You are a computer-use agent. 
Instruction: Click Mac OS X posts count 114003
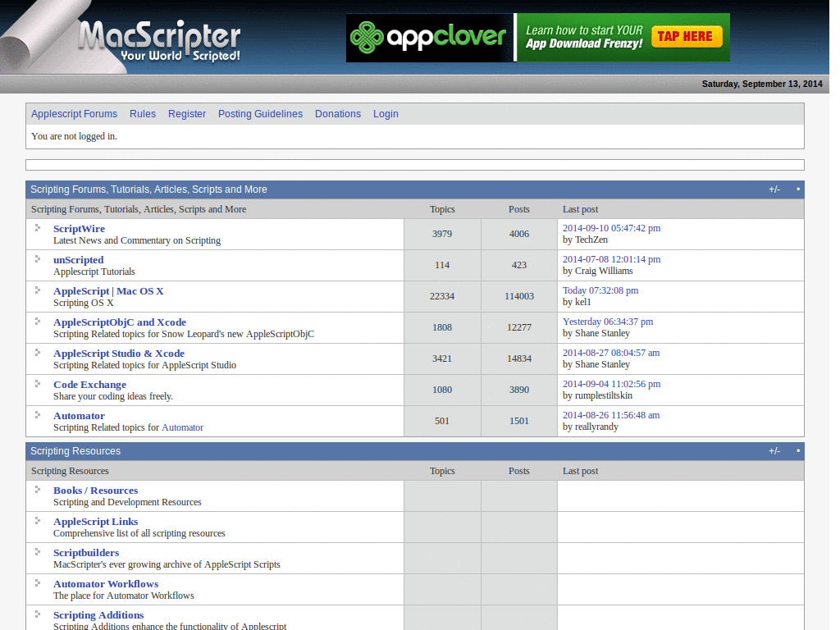coord(519,295)
